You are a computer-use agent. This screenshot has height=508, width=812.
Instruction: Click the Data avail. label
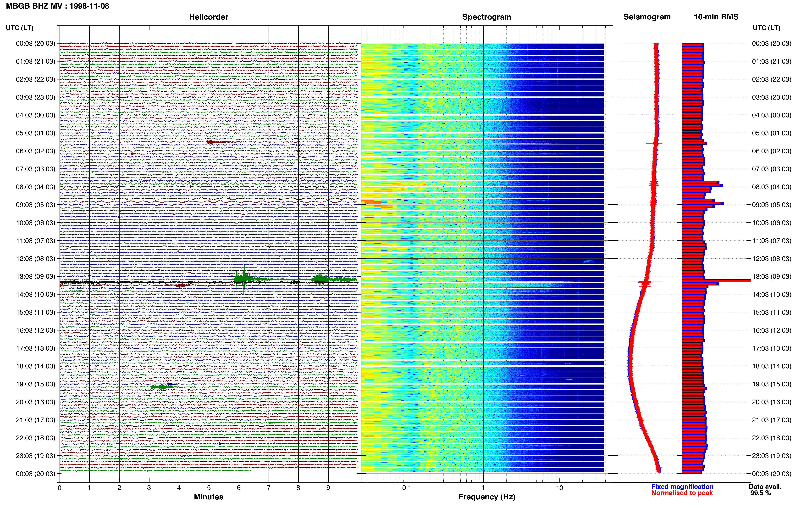tap(765, 486)
